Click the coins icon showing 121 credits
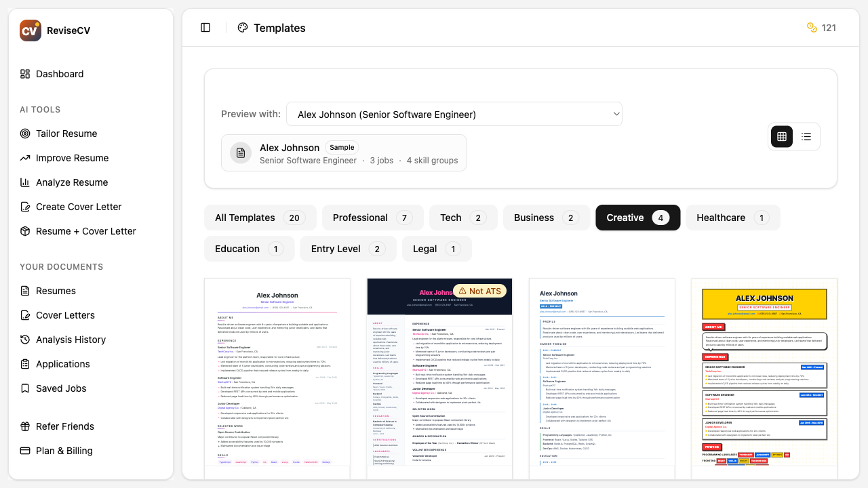Screen dimensions: 868x488 point(812,28)
